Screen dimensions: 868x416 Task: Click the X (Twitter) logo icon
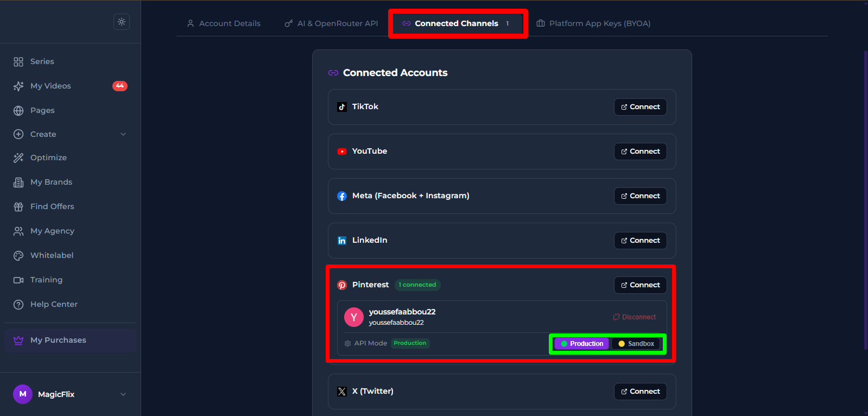click(x=342, y=392)
